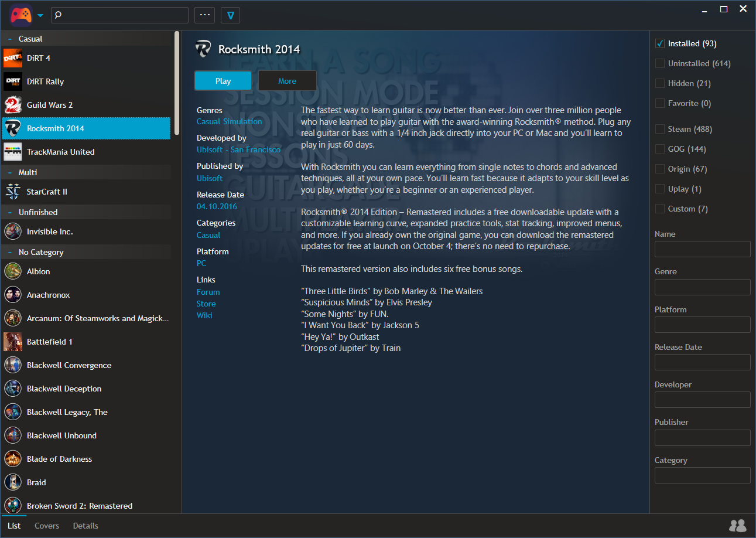Screen dimensions: 756x538
Task: Collapse the Casual category group
Action: pos(10,39)
